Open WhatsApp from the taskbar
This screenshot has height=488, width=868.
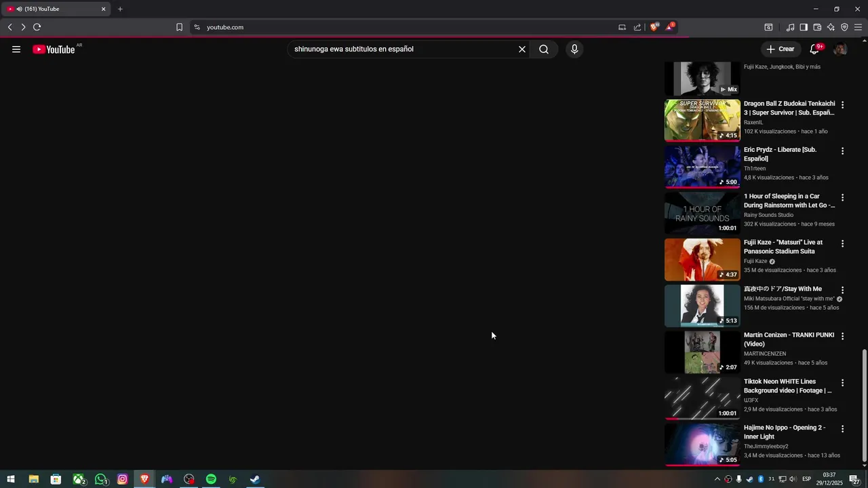[101, 479]
